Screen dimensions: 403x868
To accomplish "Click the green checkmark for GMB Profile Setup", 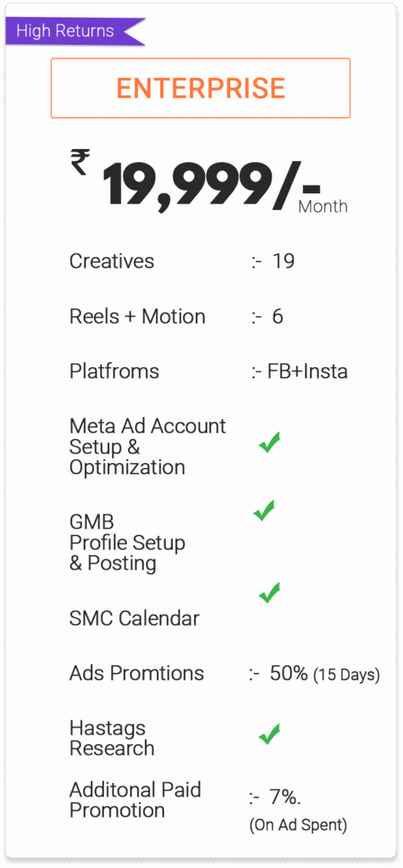I will pos(263,510).
